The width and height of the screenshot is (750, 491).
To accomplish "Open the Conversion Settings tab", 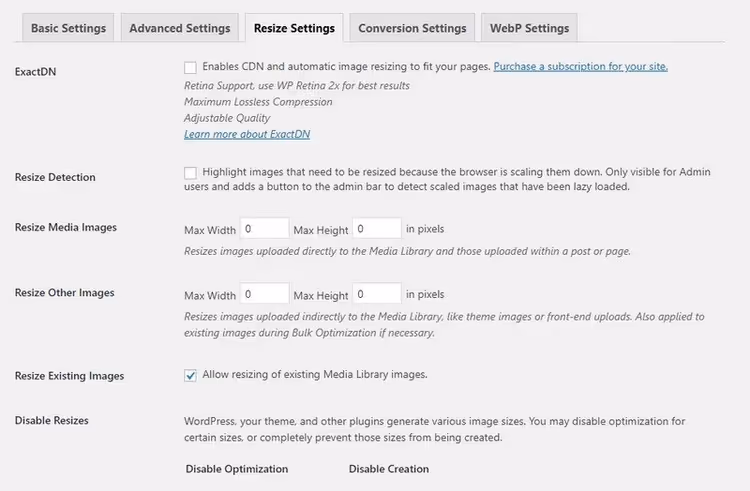I will click(x=412, y=28).
